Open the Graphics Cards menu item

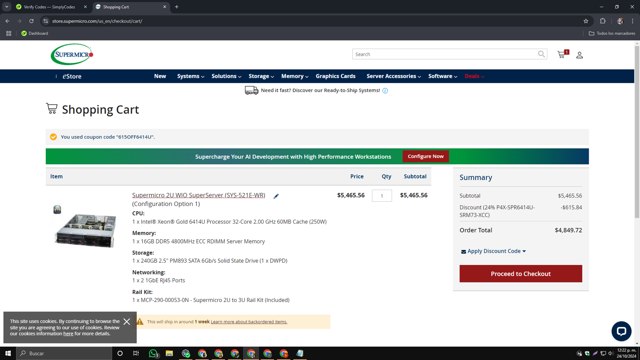(x=335, y=76)
